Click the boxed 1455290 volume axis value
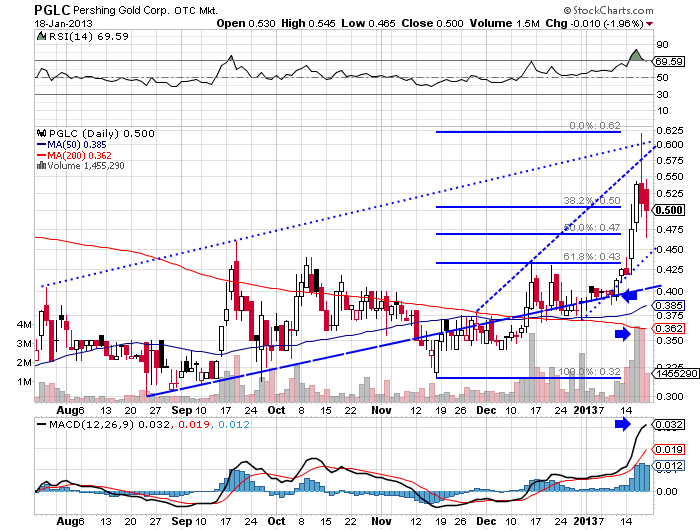This screenshot has height=530, width=700. pyautogui.click(x=676, y=373)
